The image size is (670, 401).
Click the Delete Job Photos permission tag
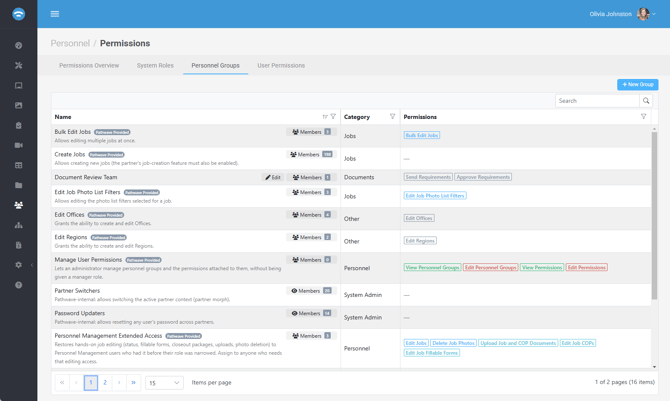pyautogui.click(x=453, y=343)
